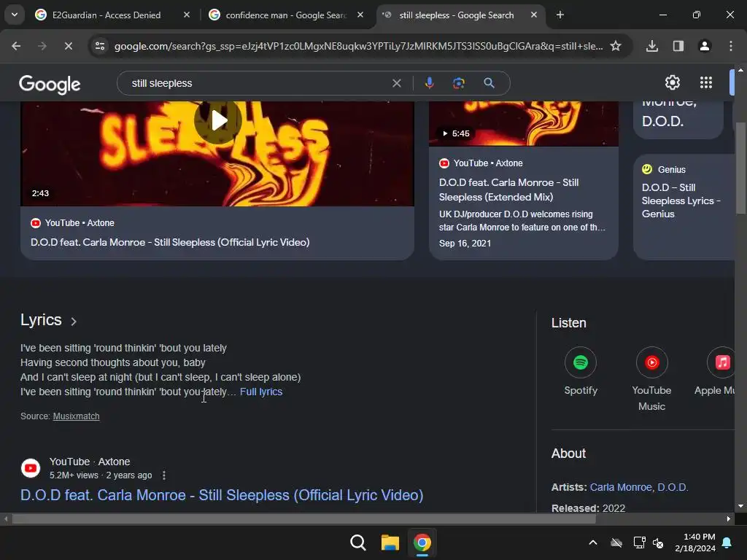Screen dimensions: 747x560
Task: Open the tab search dropdown arrow
Action: click(x=15, y=15)
